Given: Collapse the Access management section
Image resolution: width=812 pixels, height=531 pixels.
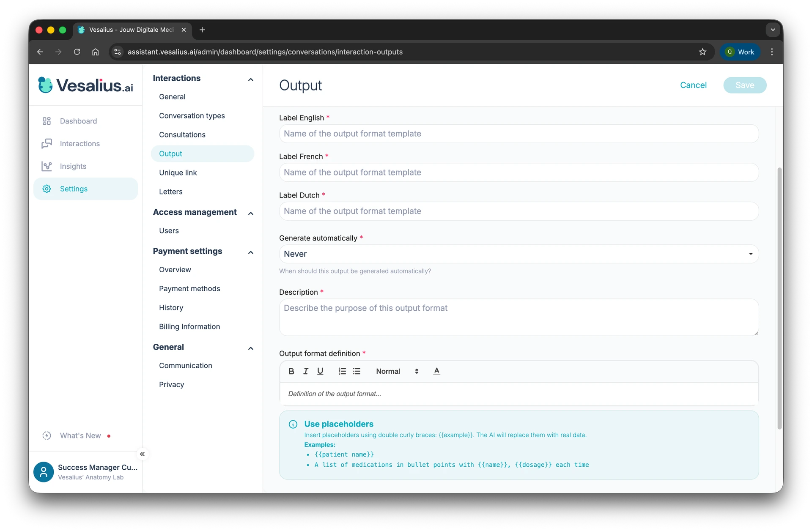Looking at the screenshot, I should (250, 213).
